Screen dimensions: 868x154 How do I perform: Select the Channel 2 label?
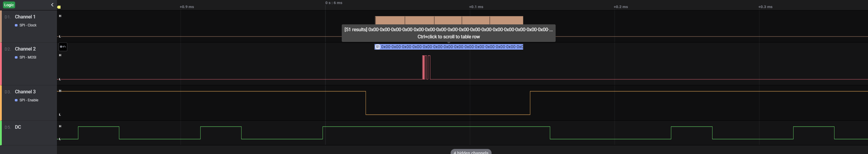click(25, 49)
